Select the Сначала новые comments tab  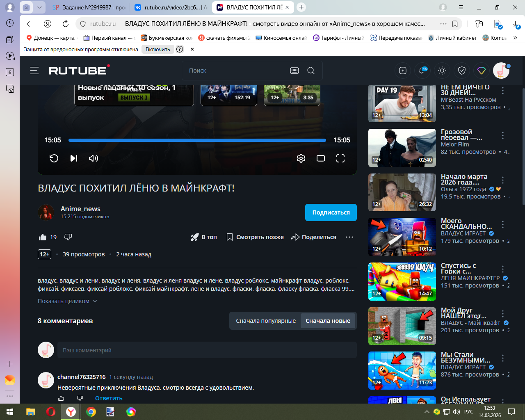328,321
